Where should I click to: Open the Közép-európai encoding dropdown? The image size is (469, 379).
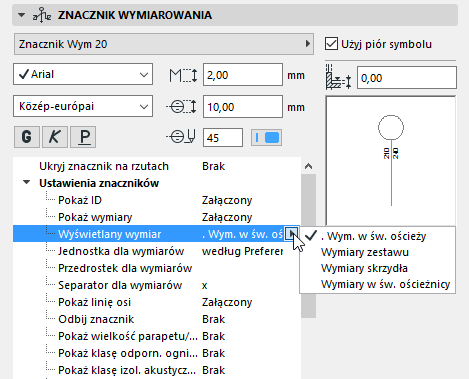(x=83, y=106)
